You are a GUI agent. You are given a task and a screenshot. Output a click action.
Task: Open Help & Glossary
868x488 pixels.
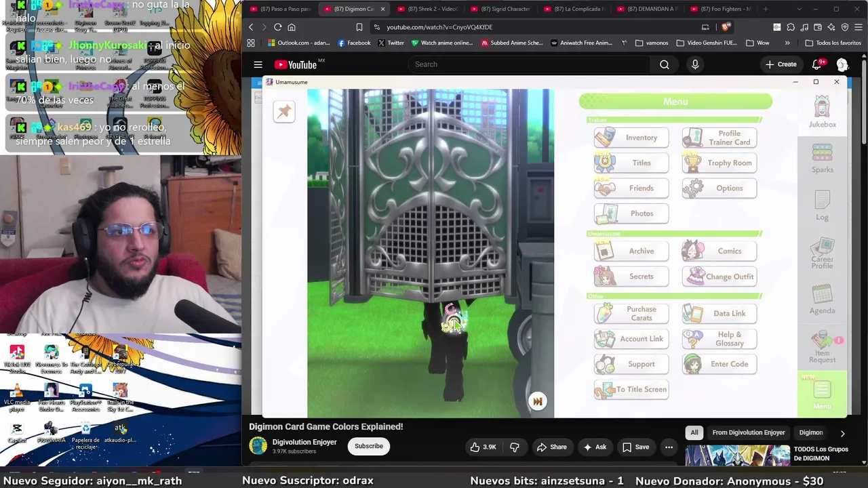pos(719,338)
